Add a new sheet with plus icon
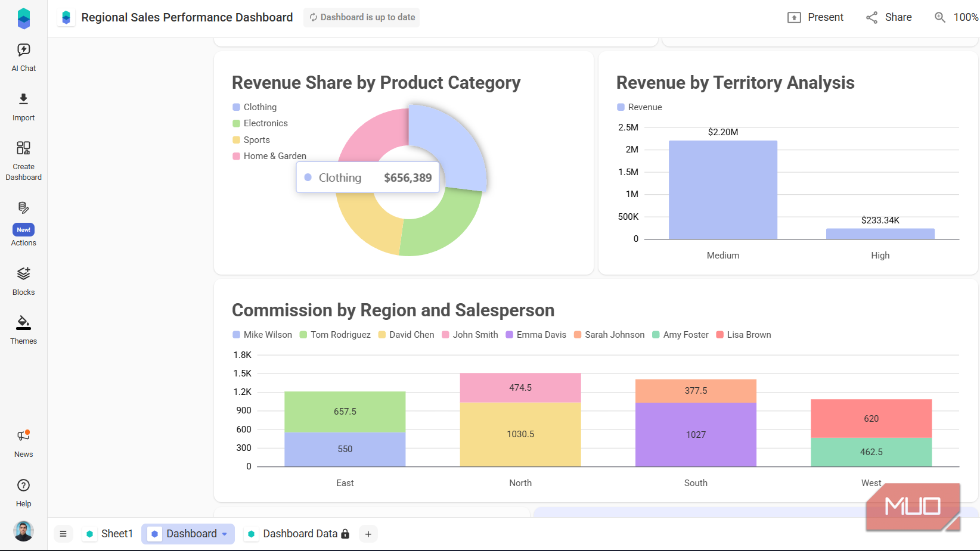The height and width of the screenshot is (551, 980). (368, 534)
